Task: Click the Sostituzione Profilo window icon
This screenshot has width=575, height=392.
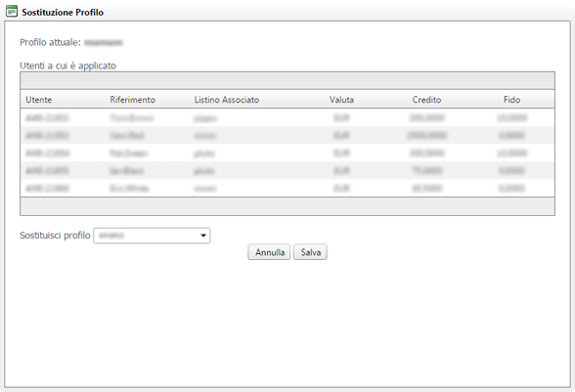Action: (x=12, y=12)
